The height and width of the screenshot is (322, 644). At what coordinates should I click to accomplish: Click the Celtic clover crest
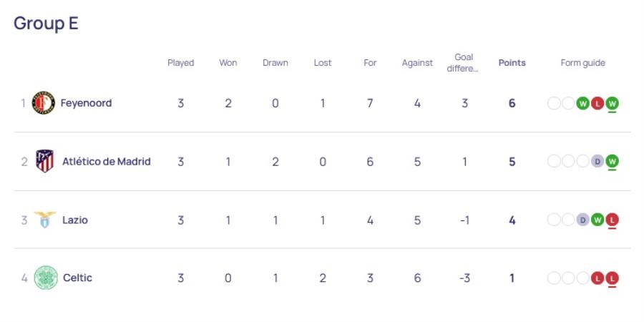(46, 278)
